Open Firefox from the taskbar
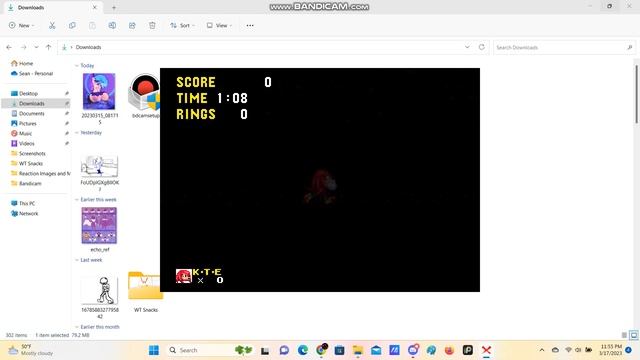640x360 pixels. (449, 350)
